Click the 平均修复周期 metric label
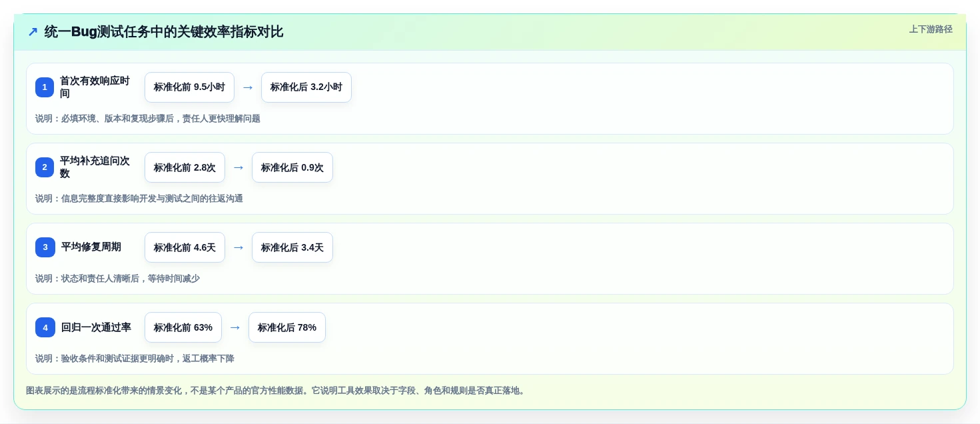The height and width of the screenshot is (424, 980). (91, 247)
